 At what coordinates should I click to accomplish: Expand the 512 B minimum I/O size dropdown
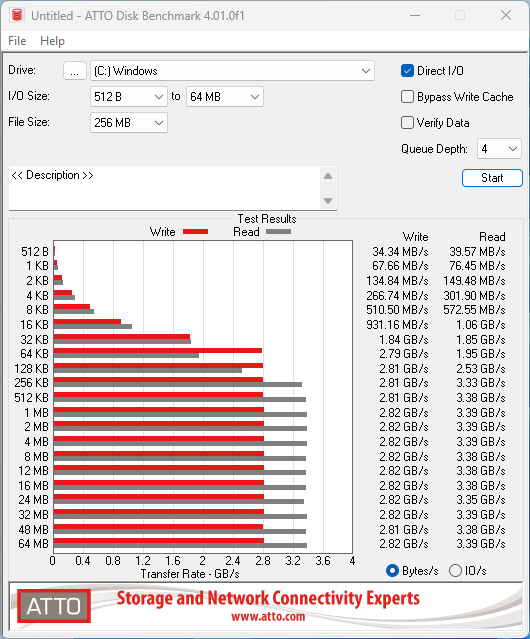[x=129, y=97]
